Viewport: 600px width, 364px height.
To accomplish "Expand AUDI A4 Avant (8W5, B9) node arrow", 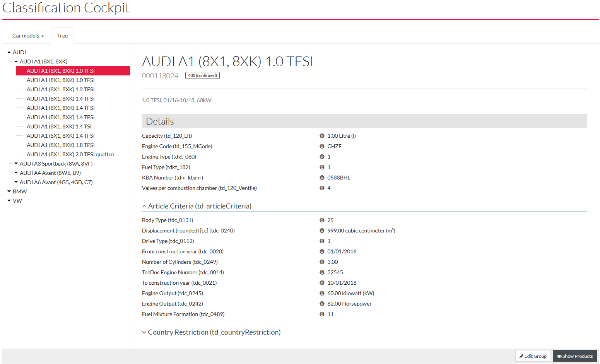I will pyautogui.click(x=16, y=173).
